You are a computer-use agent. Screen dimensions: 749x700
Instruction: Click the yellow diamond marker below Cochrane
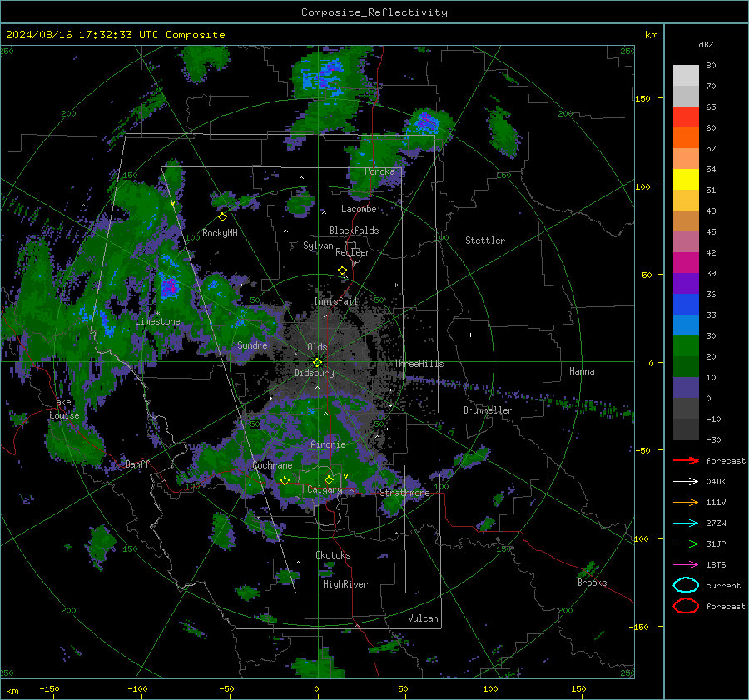point(285,480)
